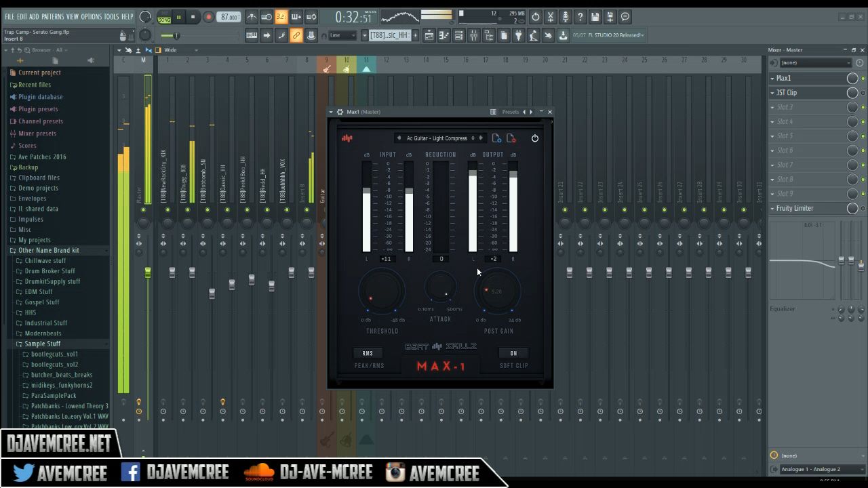Stop playback with the stop button

[193, 17]
